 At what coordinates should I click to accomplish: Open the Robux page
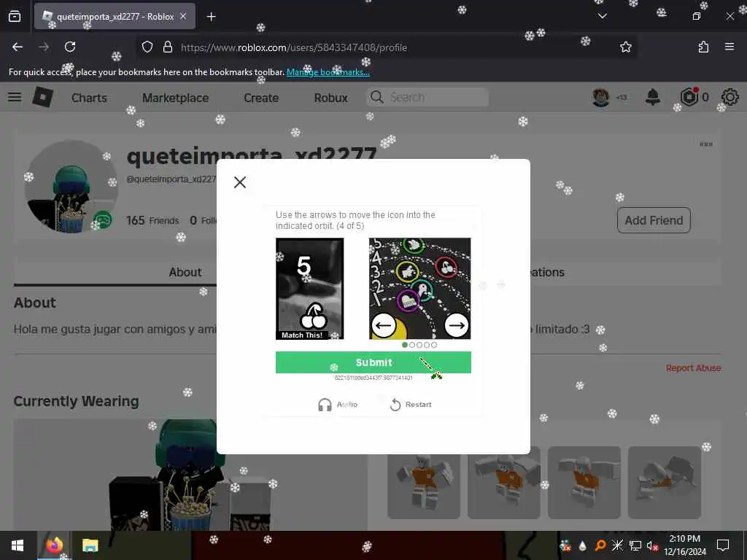click(330, 98)
